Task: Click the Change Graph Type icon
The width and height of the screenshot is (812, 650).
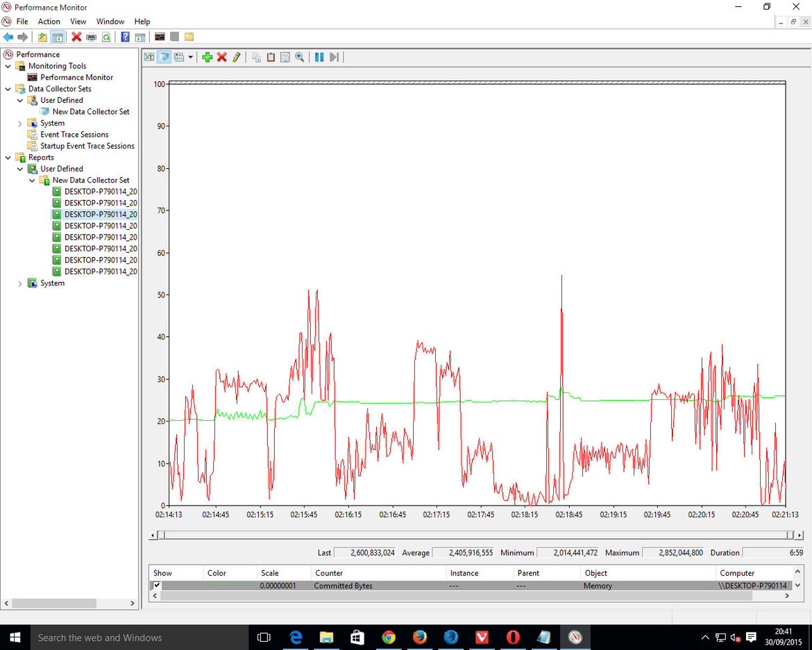Action: (179, 57)
